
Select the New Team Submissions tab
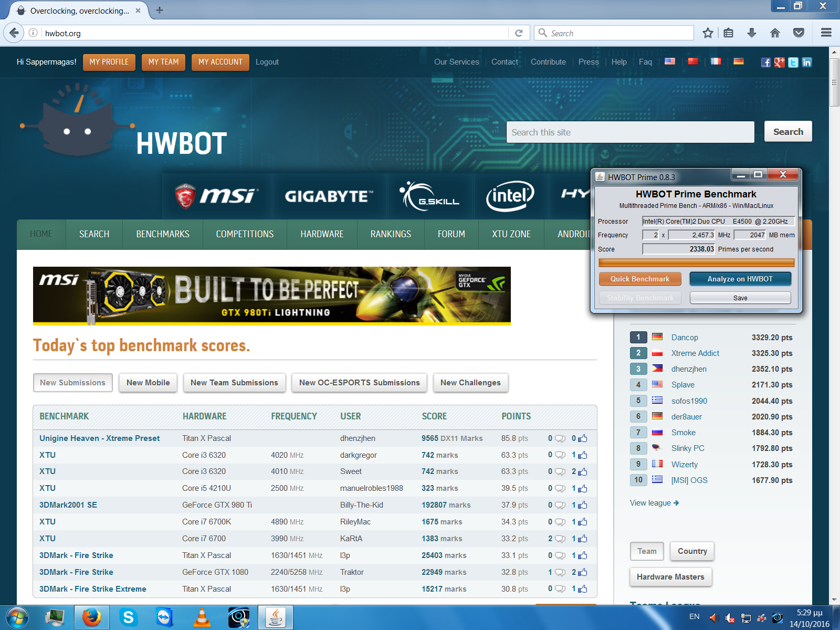[234, 383]
